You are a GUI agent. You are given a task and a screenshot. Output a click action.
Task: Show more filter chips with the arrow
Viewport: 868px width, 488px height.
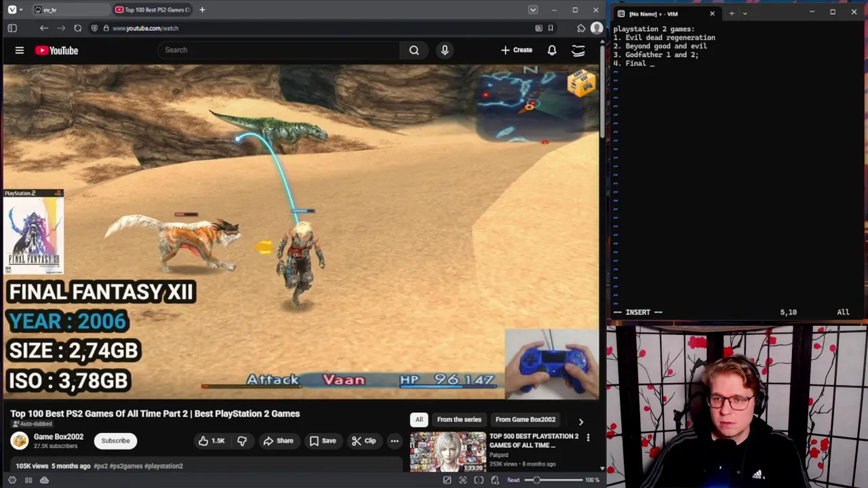pos(580,422)
